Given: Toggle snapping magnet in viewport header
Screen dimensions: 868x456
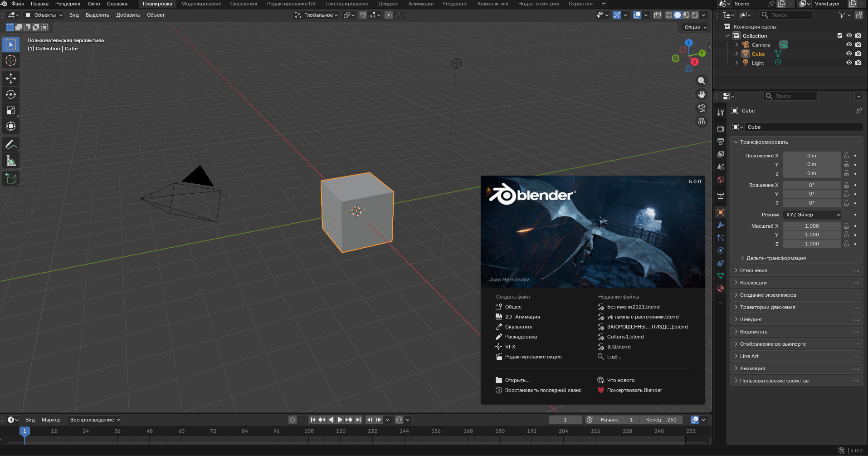Looking at the screenshot, I should [x=363, y=15].
